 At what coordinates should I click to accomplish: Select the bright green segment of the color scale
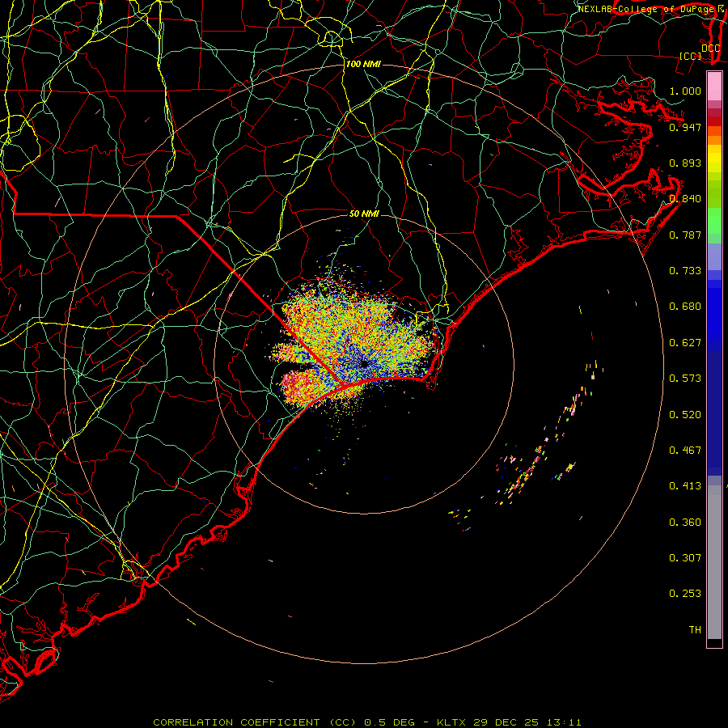pos(714,221)
